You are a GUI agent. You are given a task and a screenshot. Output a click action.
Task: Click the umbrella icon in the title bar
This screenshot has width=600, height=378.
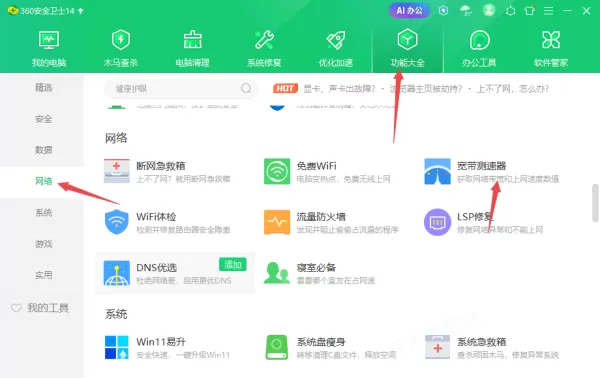(466, 10)
